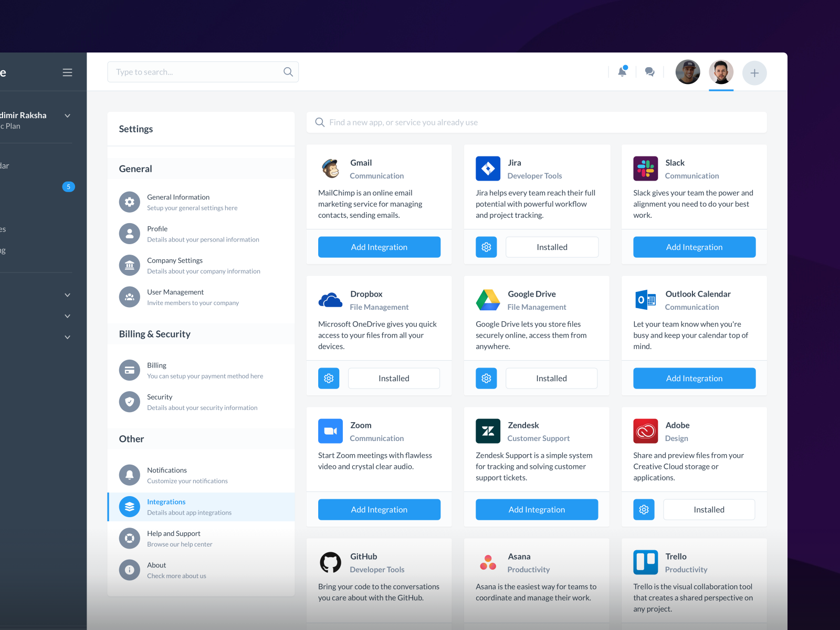840x630 pixels.
Task: Click the Trello app logo
Action: click(645, 562)
